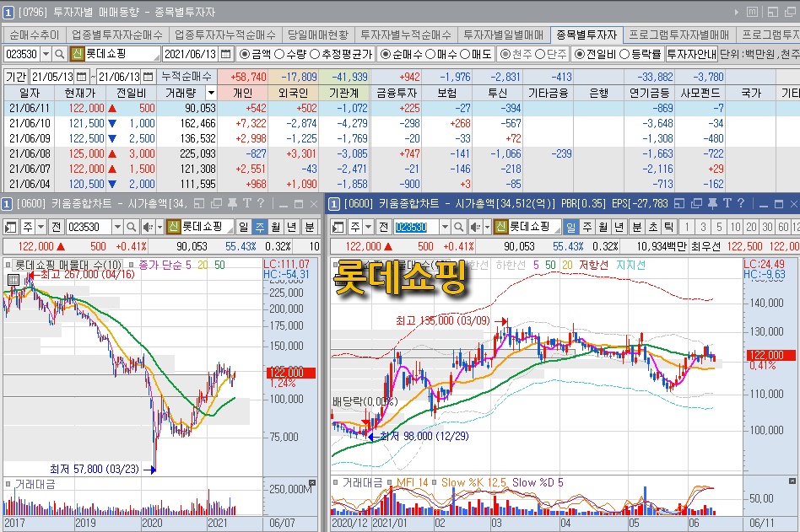Search stock with magnifier in left chart
The width and height of the screenshot is (800, 532).
point(131,227)
